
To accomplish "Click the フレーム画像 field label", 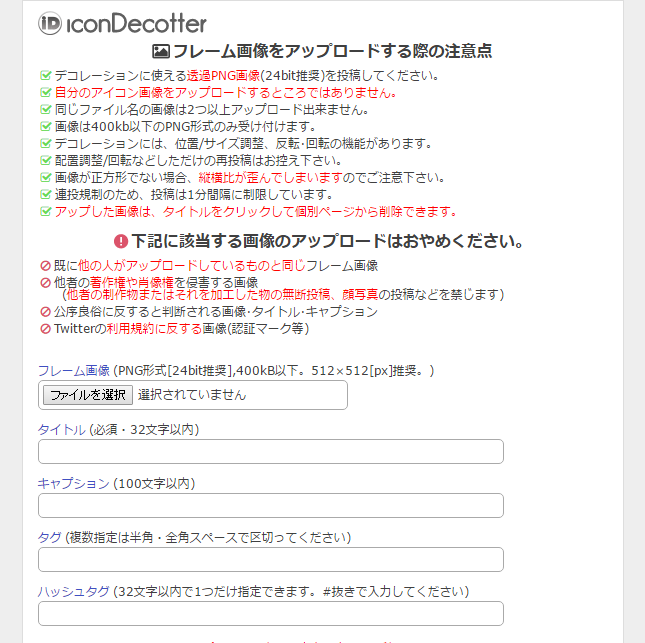I will tap(73, 370).
